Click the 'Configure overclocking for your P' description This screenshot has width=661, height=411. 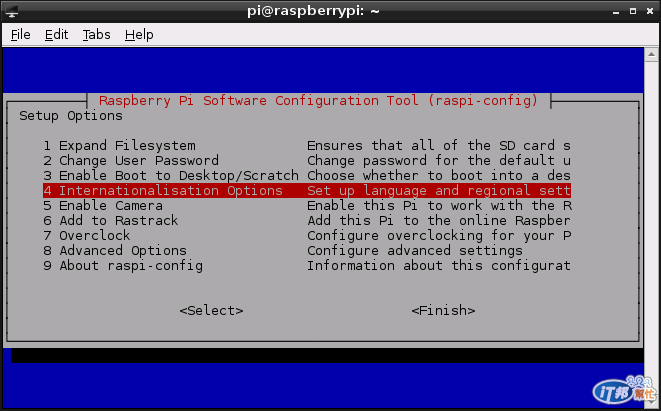[x=439, y=236]
